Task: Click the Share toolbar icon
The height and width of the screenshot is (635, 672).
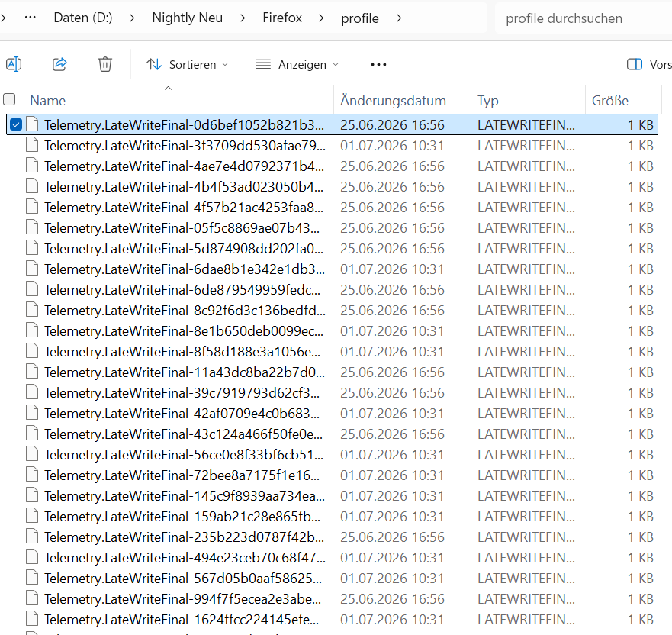Action: point(59,64)
